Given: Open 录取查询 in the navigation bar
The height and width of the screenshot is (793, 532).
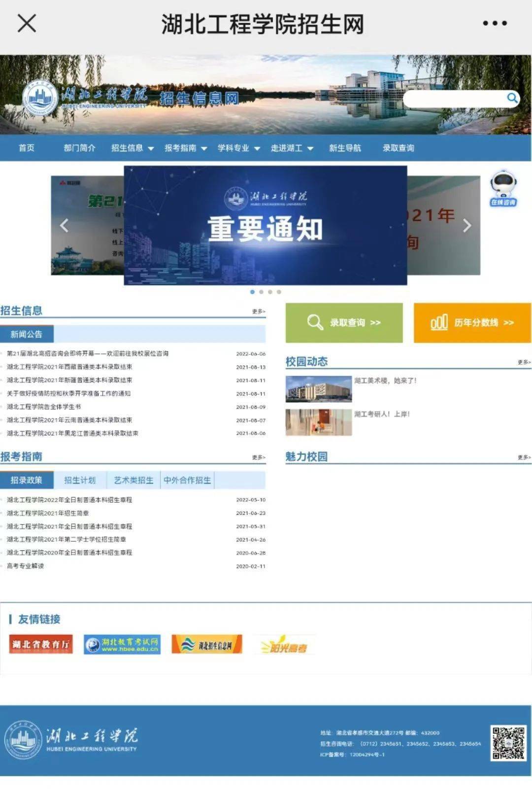Looking at the screenshot, I should click(x=399, y=148).
